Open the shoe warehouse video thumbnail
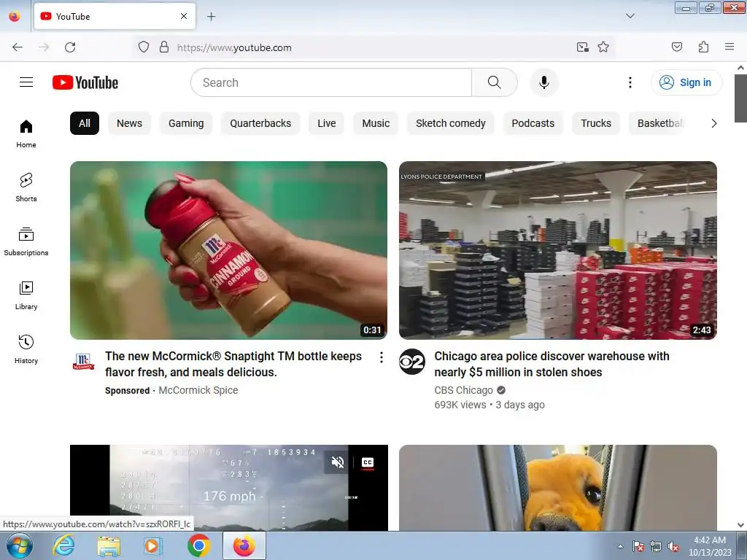Screen dimensions: 747x560 (558, 251)
